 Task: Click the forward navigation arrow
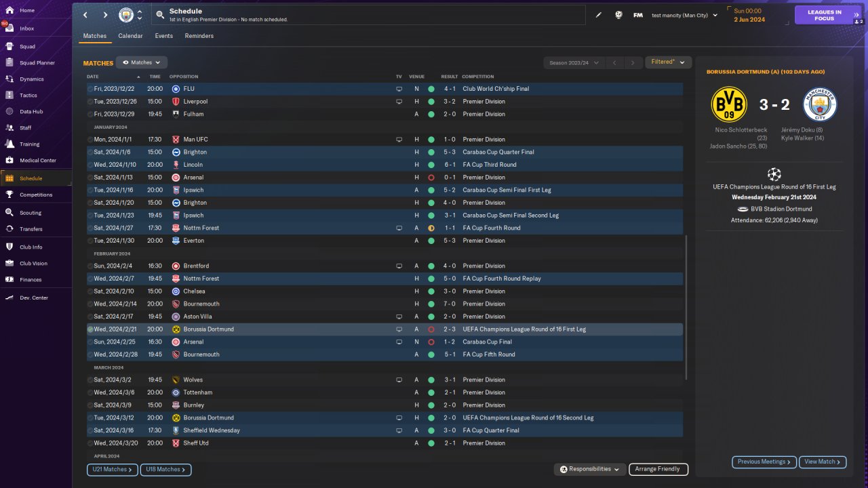[105, 15]
